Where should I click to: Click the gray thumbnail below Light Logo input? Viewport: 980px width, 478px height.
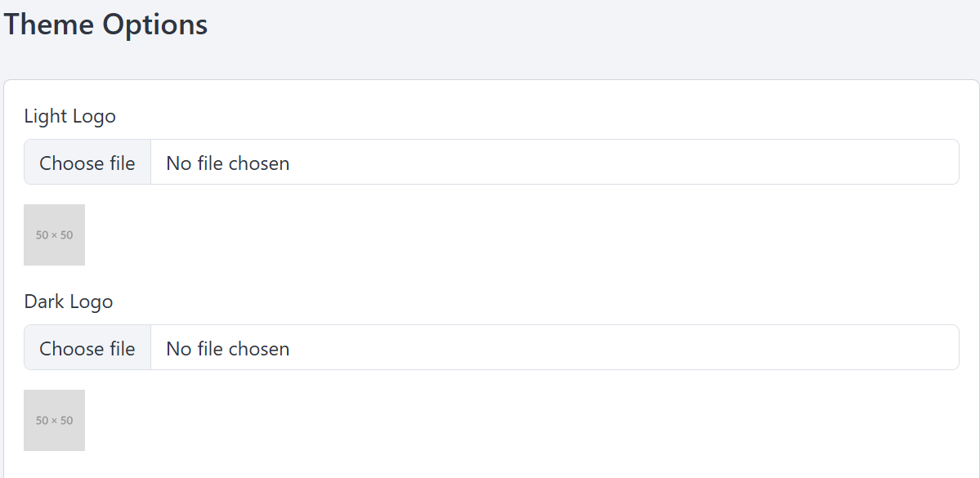point(55,235)
